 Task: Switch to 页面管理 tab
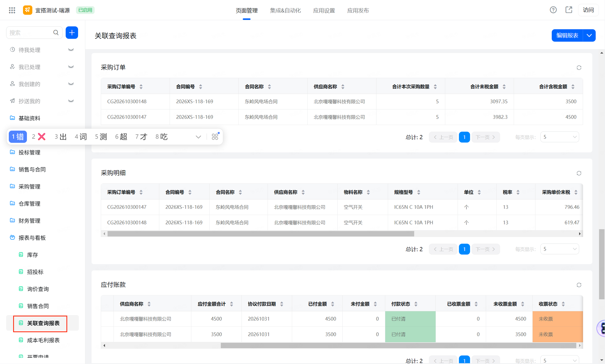247,10
